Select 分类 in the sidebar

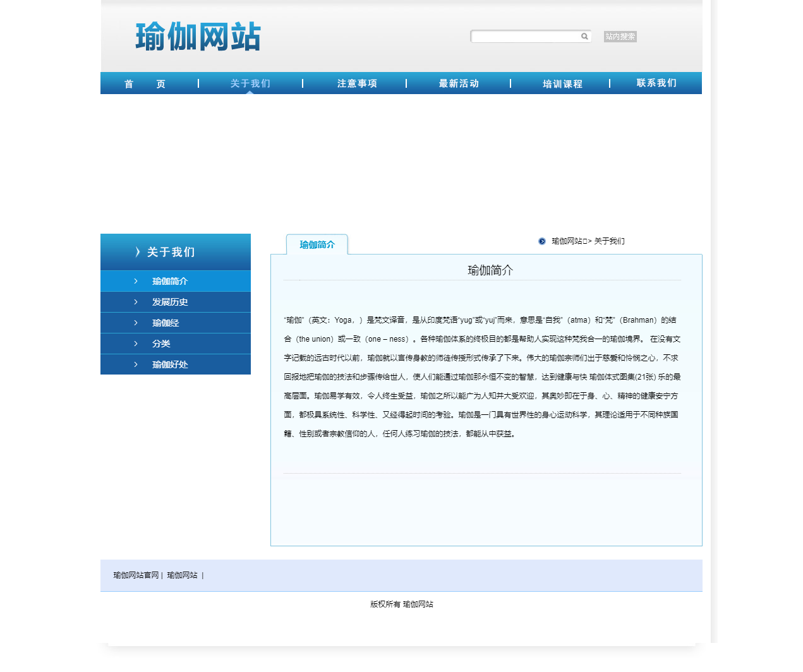click(176, 344)
